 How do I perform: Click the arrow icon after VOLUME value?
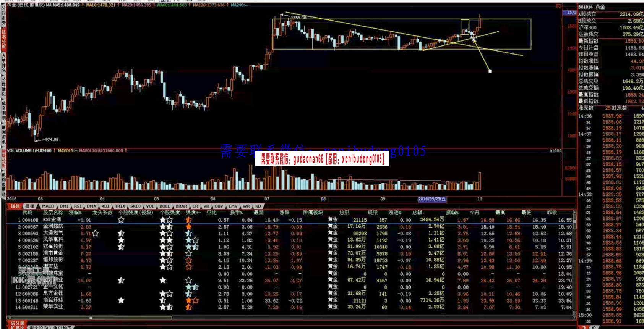coord(55,151)
